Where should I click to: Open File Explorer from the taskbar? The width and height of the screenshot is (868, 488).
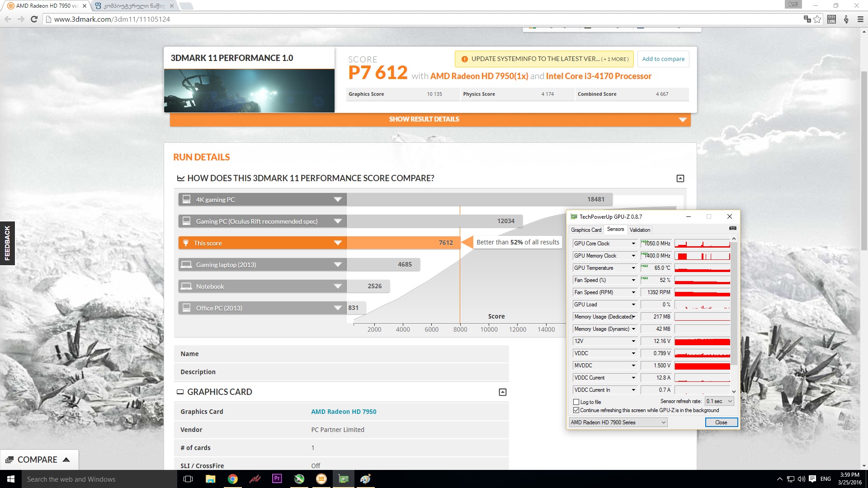tap(210, 479)
